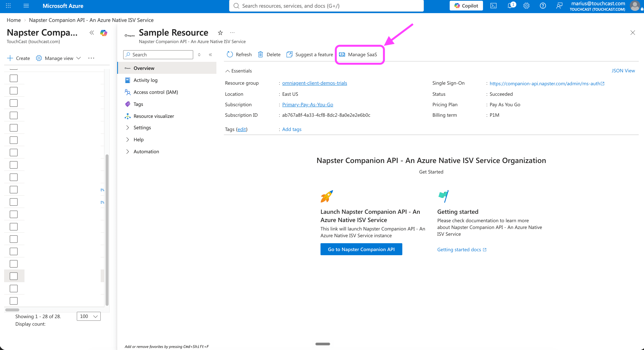Expand the Automation menu group

pos(128,152)
